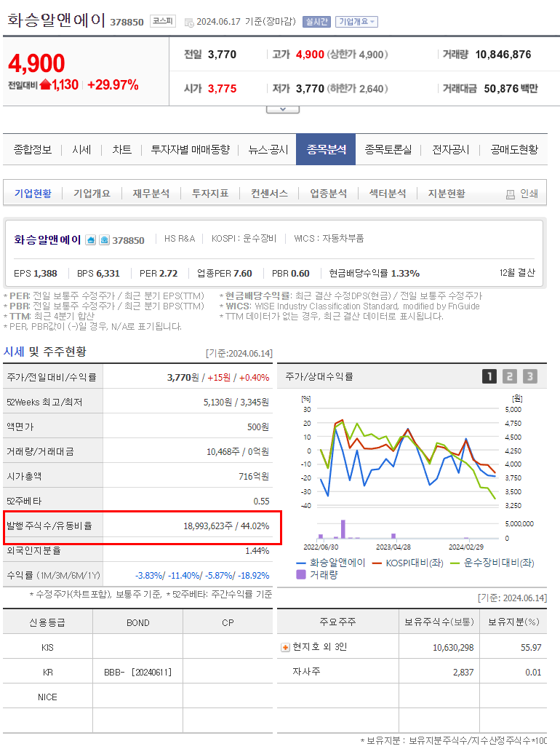Viewport: 560px width, 749px height.
Task: Click the 고가 4,900 value
Action: click(310, 55)
